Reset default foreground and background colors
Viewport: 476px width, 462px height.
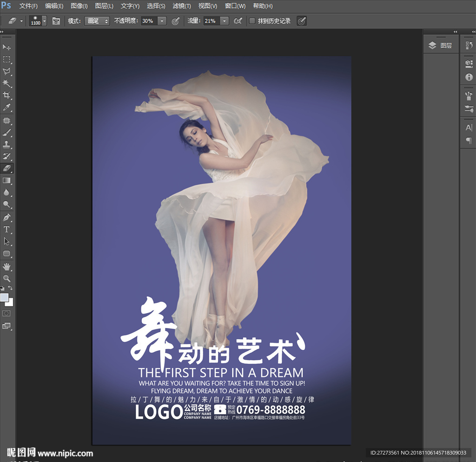click(2, 288)
